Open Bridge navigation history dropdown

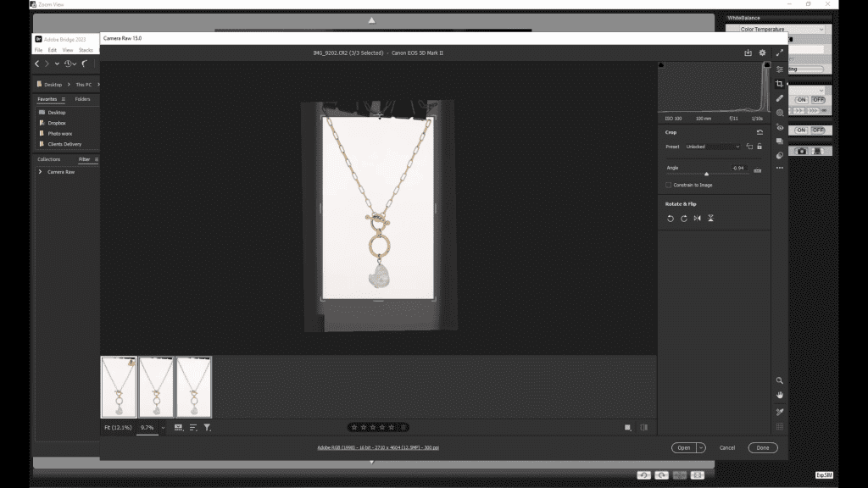[57, 64]
